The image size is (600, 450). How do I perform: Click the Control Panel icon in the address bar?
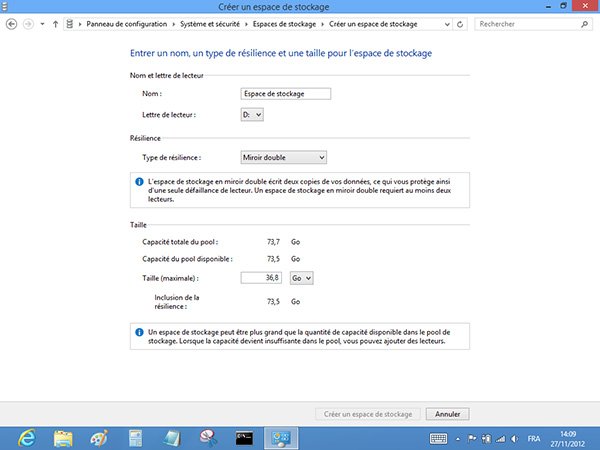(70, 24)
